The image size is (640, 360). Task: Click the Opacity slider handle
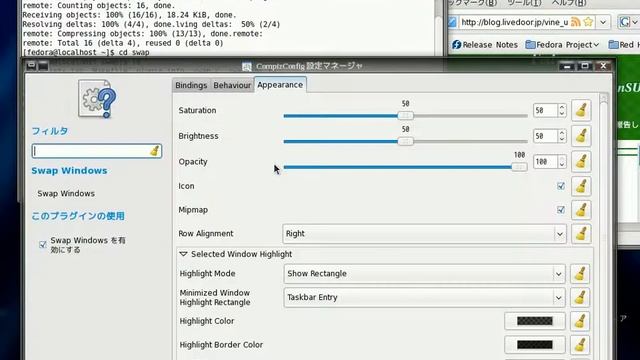point(519,167)
